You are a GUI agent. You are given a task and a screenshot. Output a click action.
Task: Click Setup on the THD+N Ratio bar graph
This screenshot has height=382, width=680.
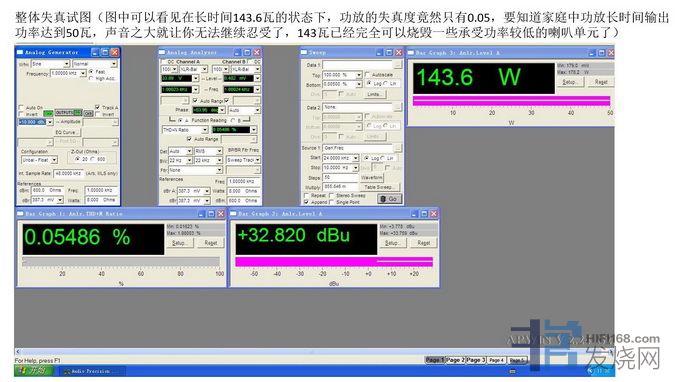pos(179,243)
